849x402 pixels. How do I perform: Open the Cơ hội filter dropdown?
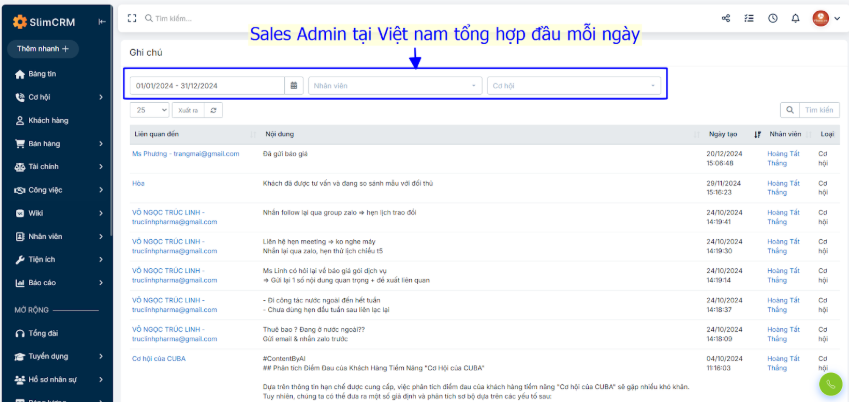(575, 85)
